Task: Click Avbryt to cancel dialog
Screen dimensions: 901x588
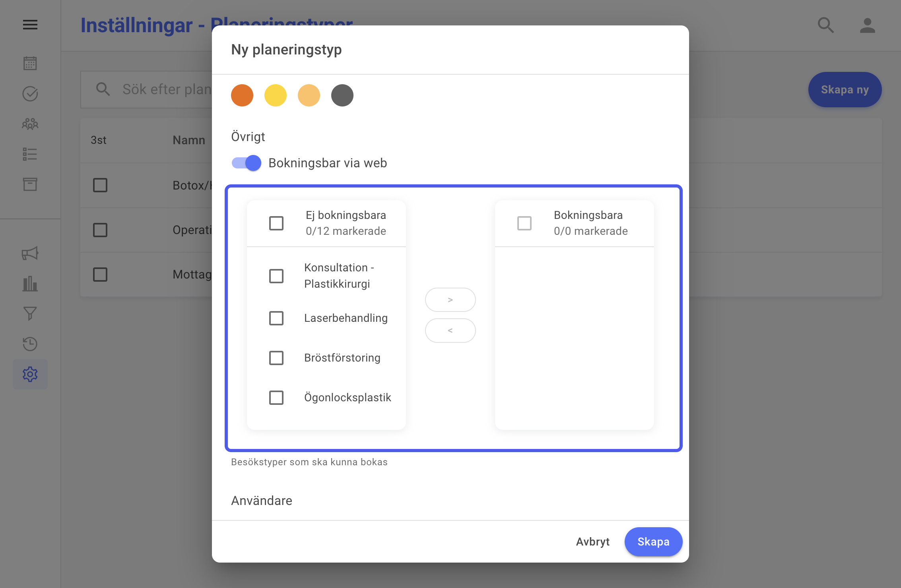Action: pos(593,542)
